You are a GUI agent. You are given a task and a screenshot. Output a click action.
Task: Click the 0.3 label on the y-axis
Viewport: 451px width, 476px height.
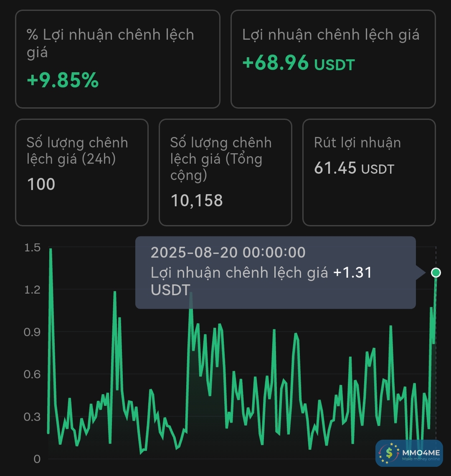[32, 417]
